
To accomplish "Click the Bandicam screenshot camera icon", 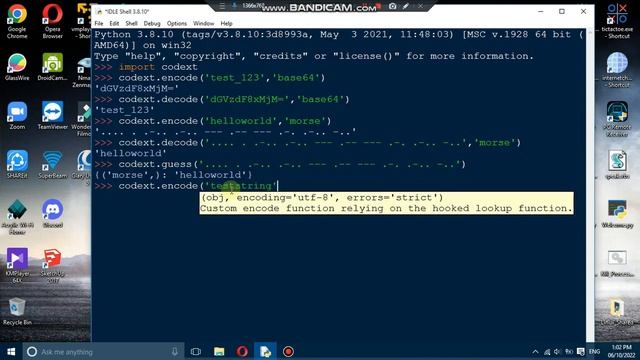I will 393,6.
